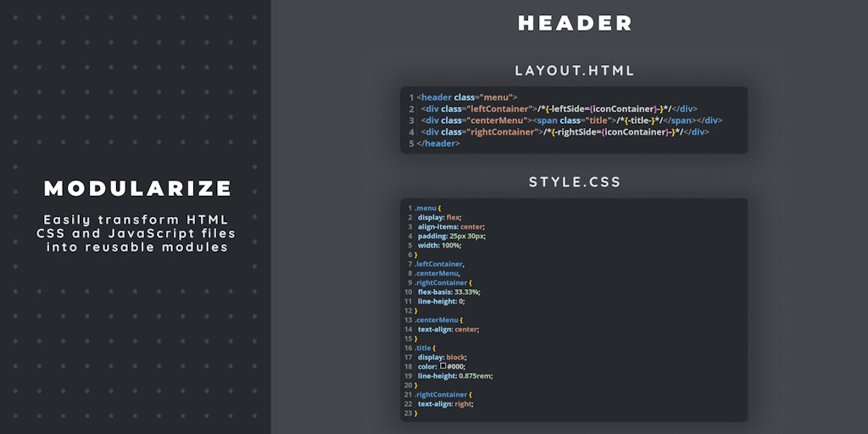Click the 'Easily transform HTML' tagline text

pyautogui.click(x=136, y=220)
